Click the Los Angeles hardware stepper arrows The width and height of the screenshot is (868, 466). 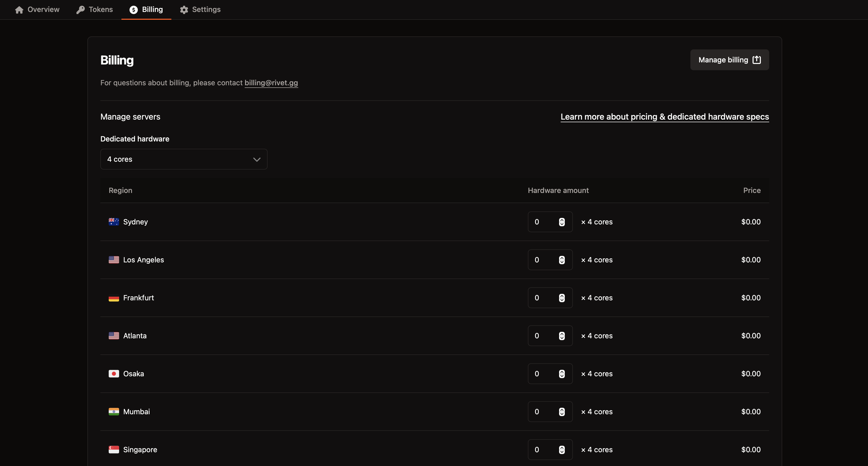click(x=562, y=260)
